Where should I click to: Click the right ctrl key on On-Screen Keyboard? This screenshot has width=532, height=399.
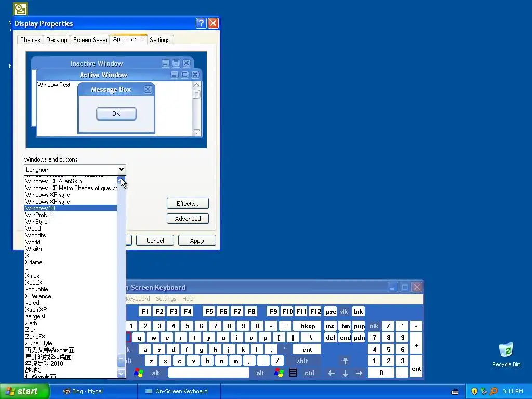(309, 373)
